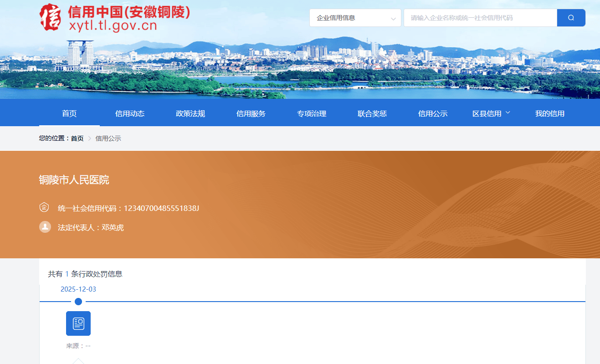Click the red 信用中国 seal logo
Screen dimensions: 600x364
click(x=50, y=17)
